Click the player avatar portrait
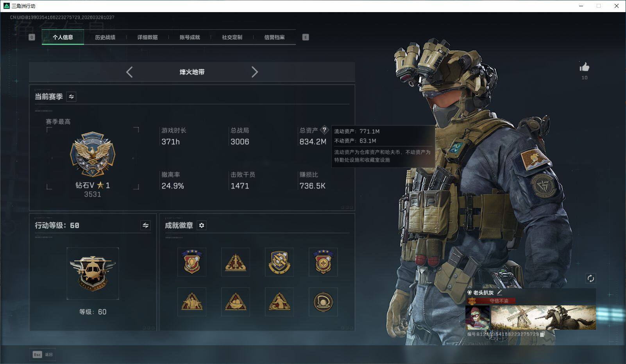Image resolution: width=626 pixels, height=364 pixels. [x=478, y=318]
